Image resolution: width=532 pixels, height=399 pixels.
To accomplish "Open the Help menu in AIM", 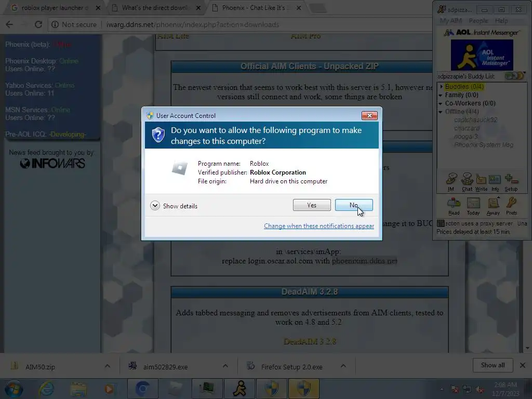I will [x=501, y=21].
